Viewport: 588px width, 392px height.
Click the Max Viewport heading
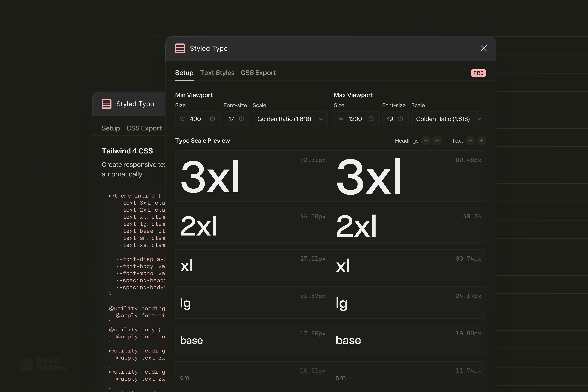353,95
